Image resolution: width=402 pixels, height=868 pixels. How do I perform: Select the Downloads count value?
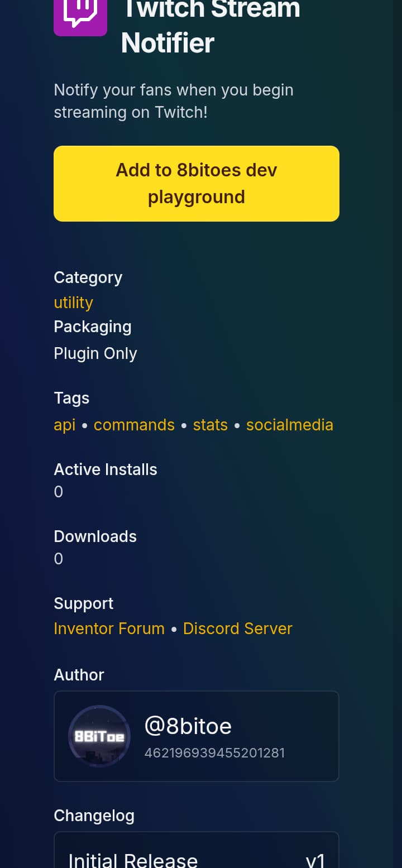58,559
